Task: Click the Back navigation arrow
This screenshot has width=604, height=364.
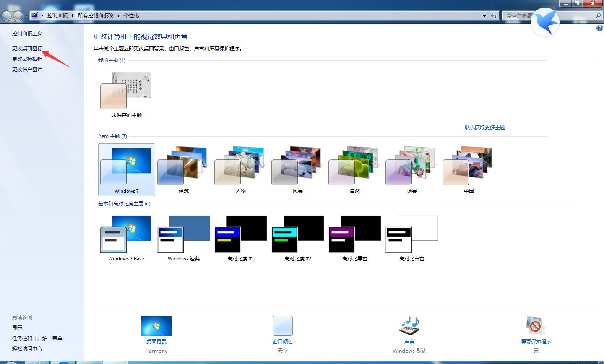Action: [6, 15]
